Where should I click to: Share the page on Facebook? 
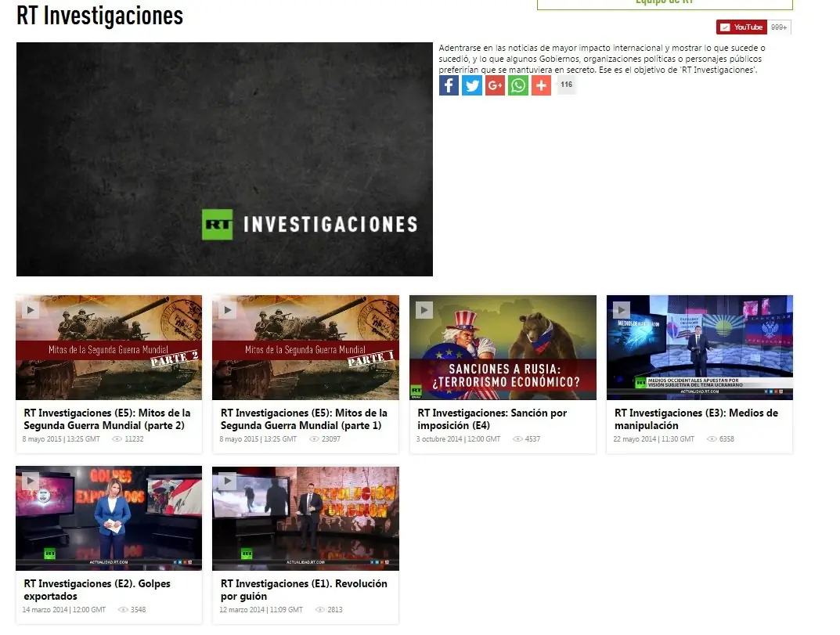click(x=449, y=85)
